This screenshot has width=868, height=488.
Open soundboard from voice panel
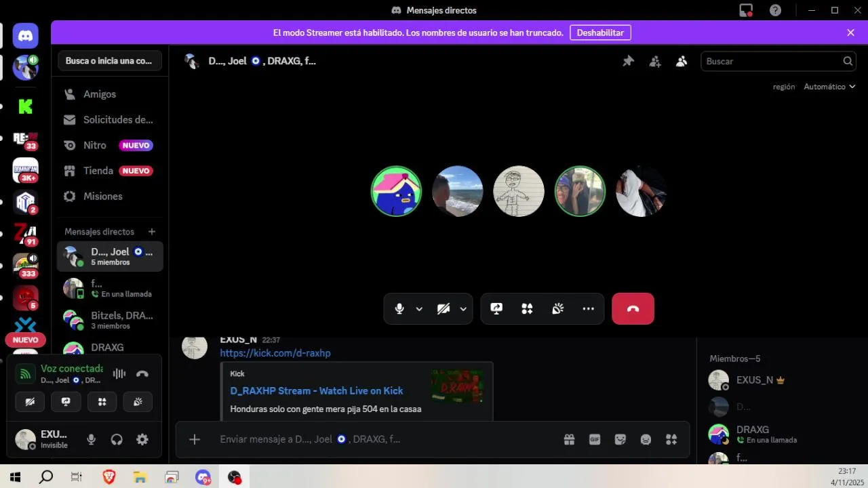pyautogui.click(x=138, y=402)
